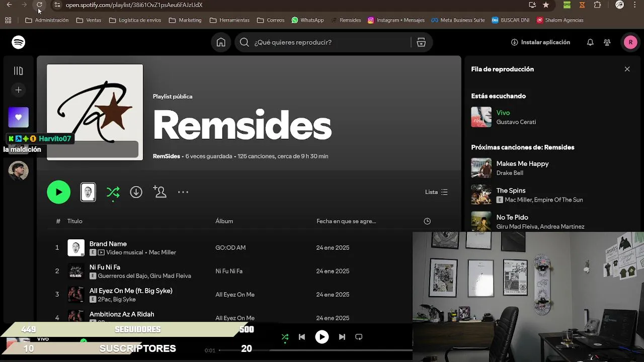
Task: Click play button in the player bar
Action: click(322, 337)
